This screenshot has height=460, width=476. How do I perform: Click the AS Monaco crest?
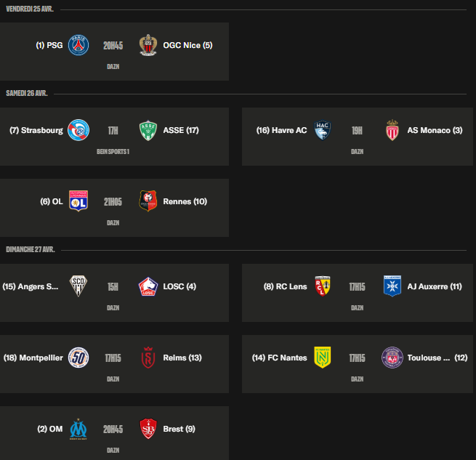pos(392,130)
